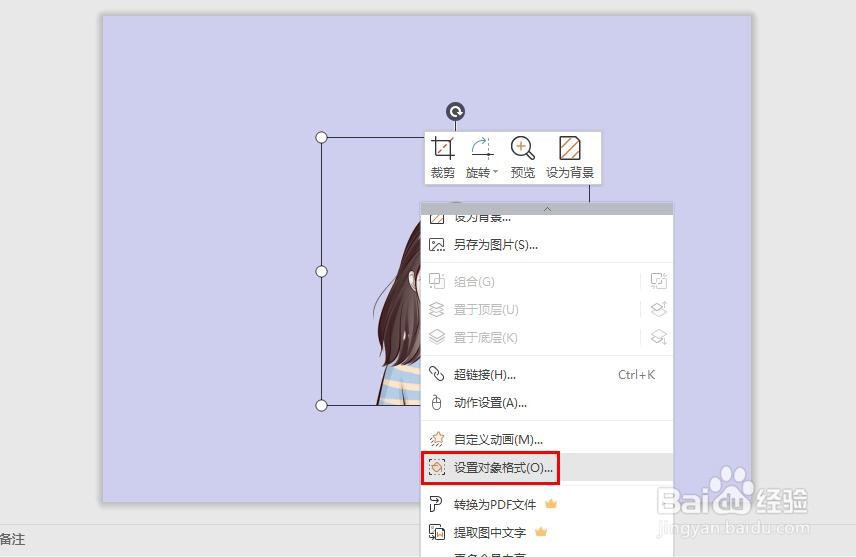Click the 备注 notes label
The image size is (856, 557).
13,540
